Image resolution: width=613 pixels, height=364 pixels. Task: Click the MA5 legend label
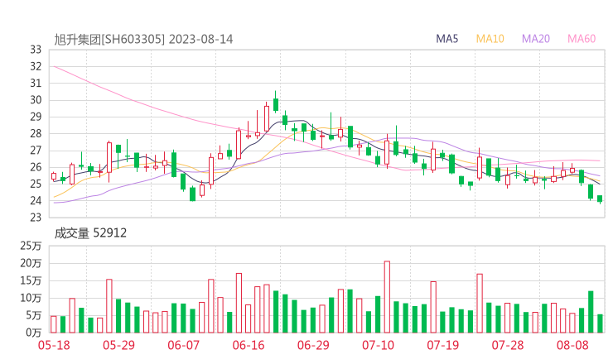(x=446, y=39)
